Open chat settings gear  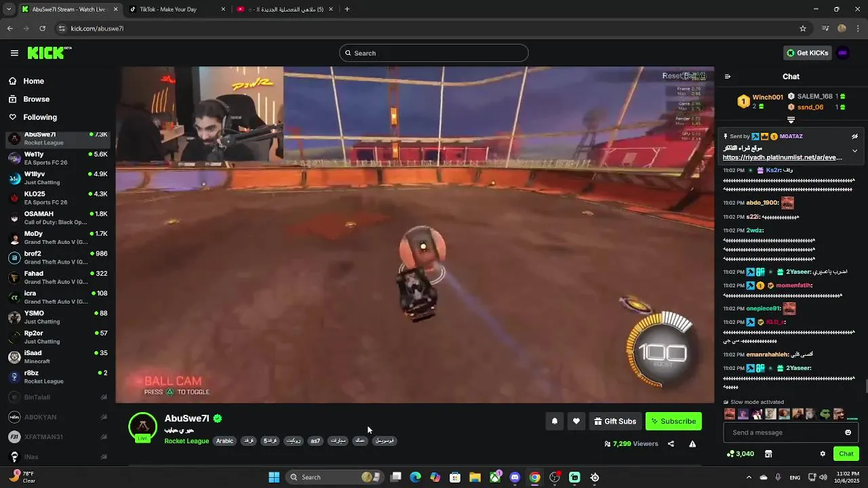823,453
